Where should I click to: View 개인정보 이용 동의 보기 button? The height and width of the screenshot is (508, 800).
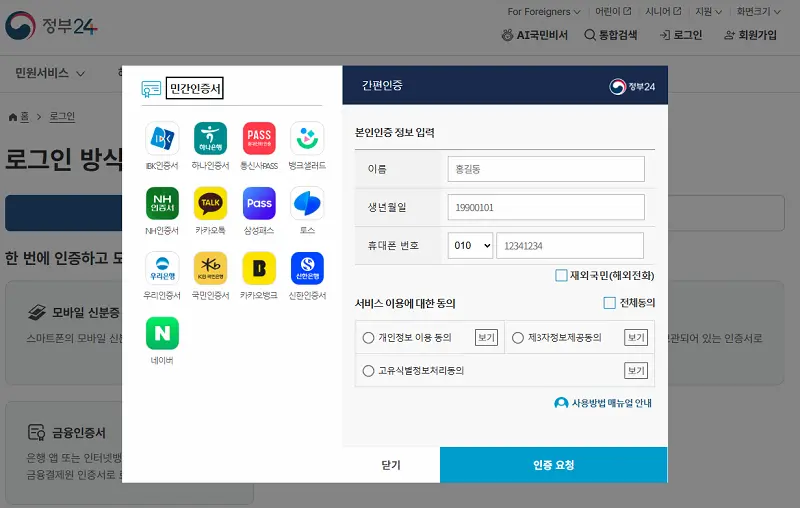pyautogui.click(x=486, y=338)
